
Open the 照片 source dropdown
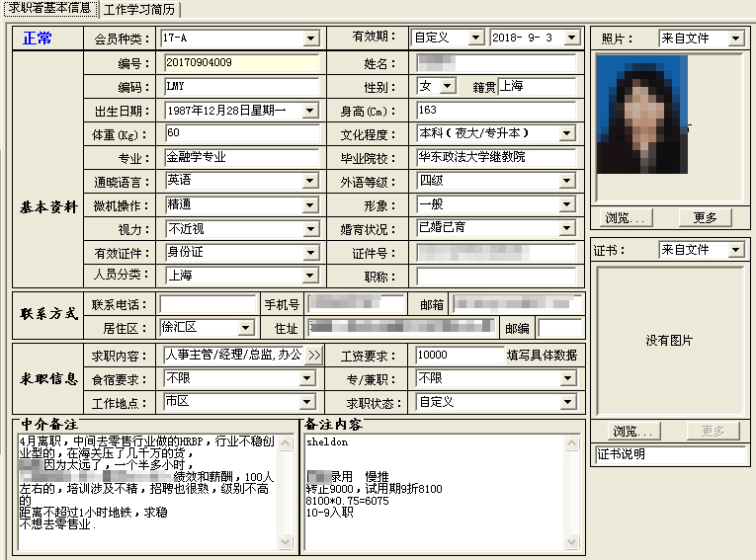tap(736, 39)
